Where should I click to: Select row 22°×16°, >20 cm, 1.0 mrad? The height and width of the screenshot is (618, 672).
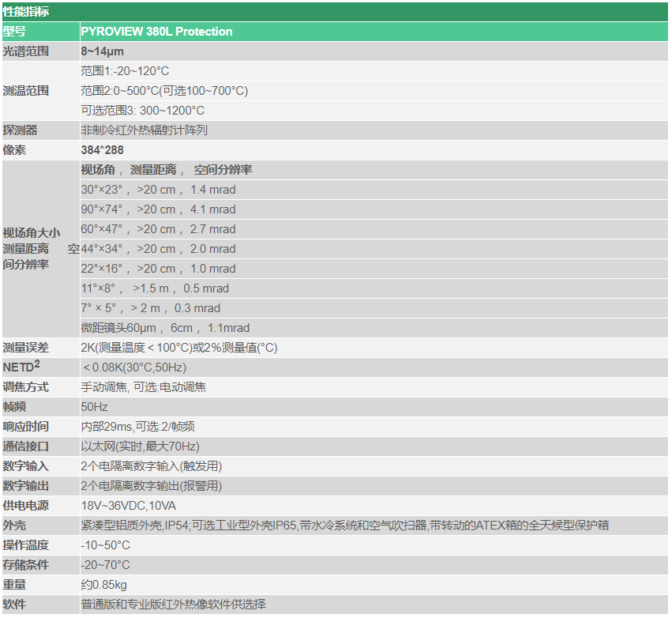pyautogui.click(x=159, y=268)
